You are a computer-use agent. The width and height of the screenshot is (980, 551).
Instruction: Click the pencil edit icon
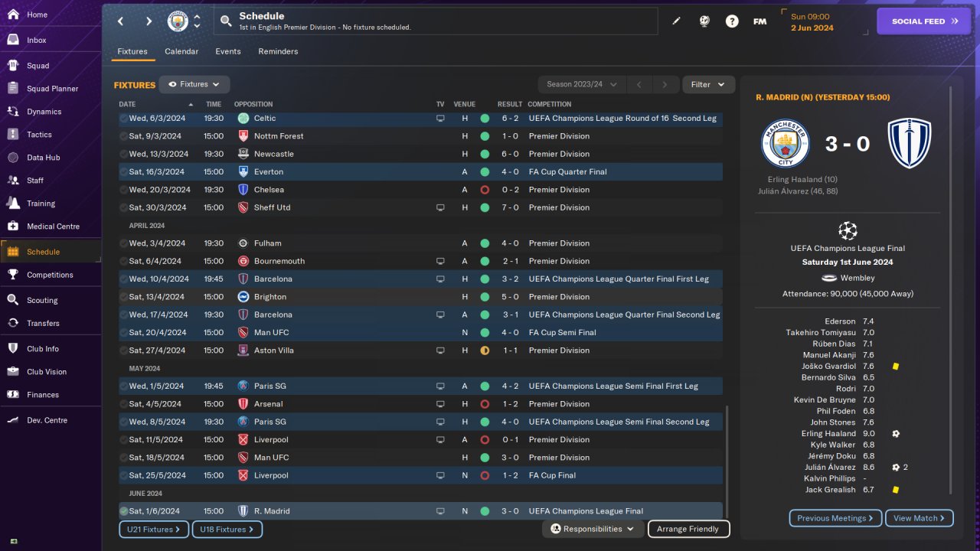pyautogui.click(x=676, y=21)
